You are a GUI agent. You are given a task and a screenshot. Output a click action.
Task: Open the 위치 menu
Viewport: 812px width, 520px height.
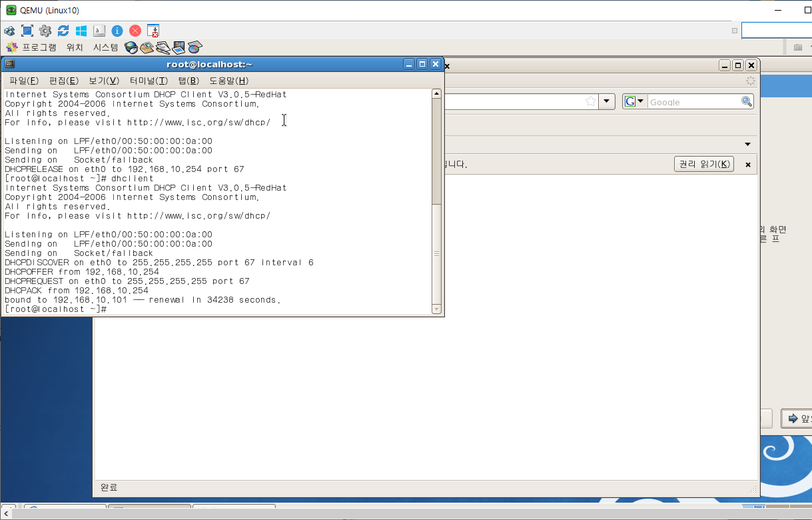coord(75,47)
